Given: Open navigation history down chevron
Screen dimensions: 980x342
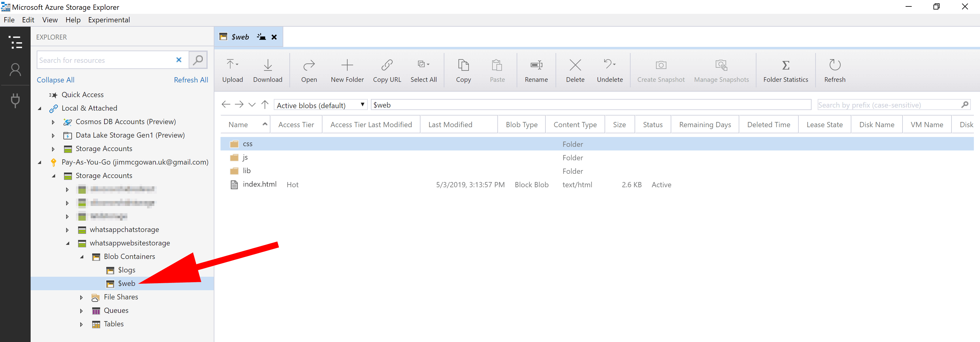Looking at the screenshot, I should click(x=252, y=105).
